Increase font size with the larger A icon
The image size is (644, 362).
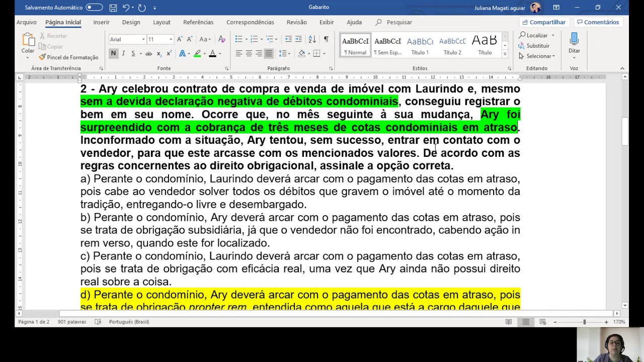[x=181, y=39]
